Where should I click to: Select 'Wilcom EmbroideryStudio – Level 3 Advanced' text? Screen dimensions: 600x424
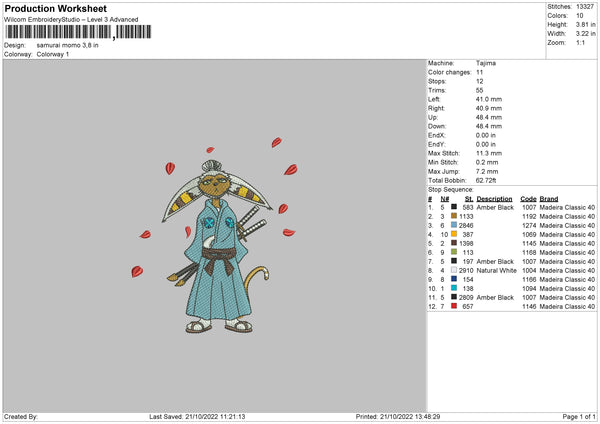pos(71,20)
